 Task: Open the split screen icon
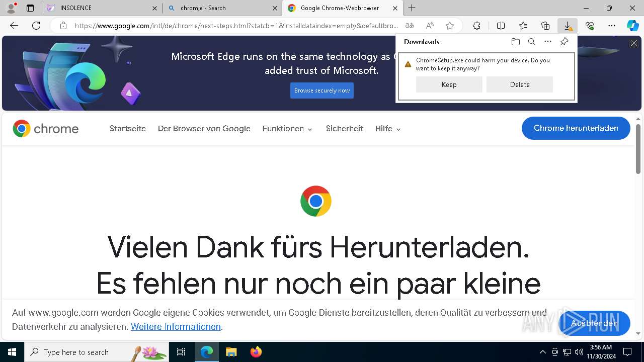pyautogui.click(x=501, y=26)
